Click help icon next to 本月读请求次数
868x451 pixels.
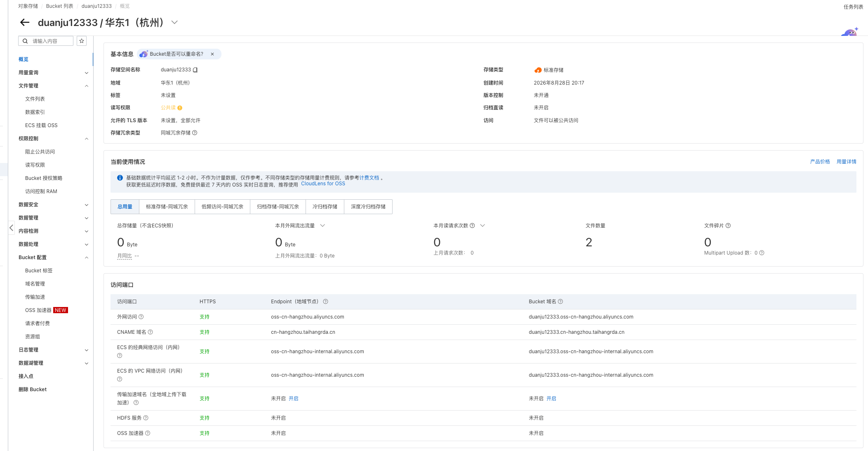click(x=472, y=226)
